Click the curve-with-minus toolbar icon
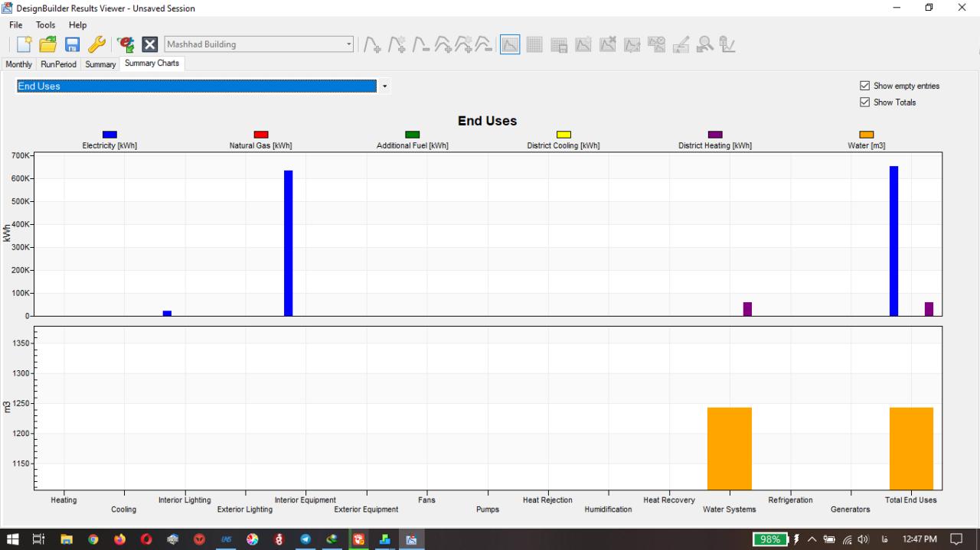Screen dimensions: 980x550 420,45
